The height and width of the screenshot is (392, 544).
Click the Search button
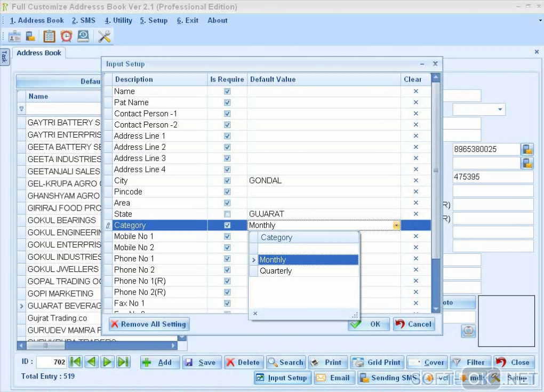pos(286,363)
